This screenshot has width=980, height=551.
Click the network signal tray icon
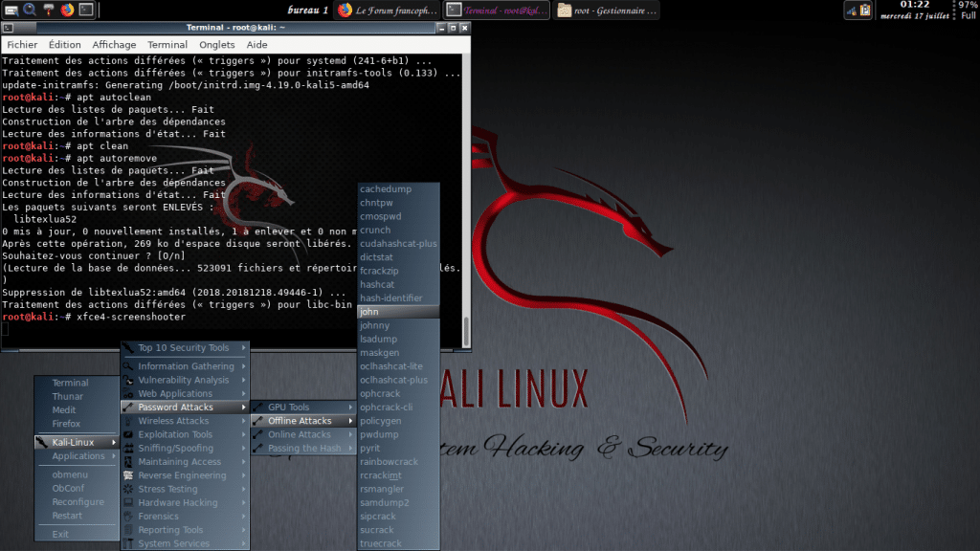(851, 11)
